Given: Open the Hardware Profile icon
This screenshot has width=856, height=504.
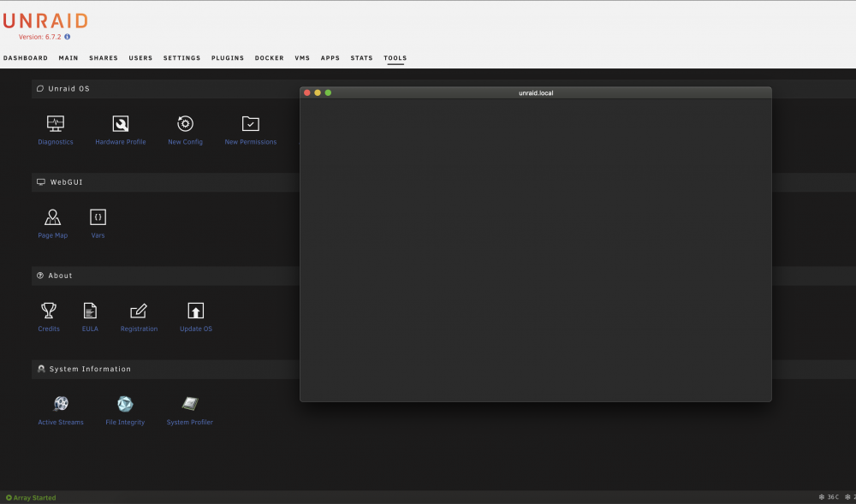Looking at the screenshot, I should pyautogui.click(x=121, y=123).
